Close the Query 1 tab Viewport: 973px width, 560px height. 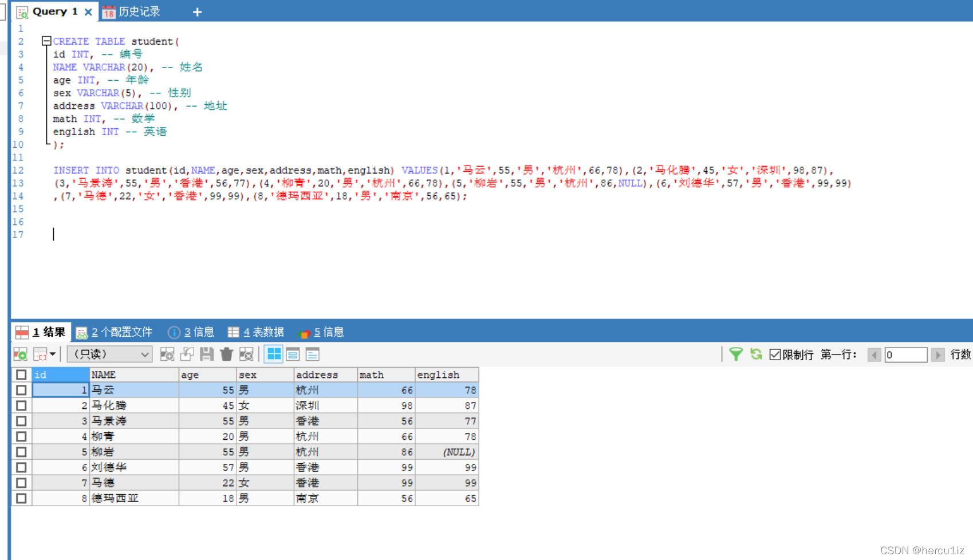pyautogui.click(x=88, y=12)
